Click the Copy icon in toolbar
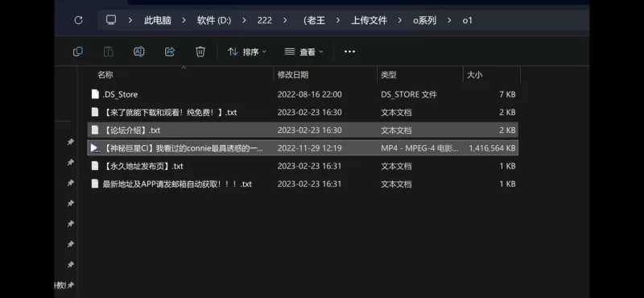The height and width of the screenshot is (298, 644). (x=77, y=52)
